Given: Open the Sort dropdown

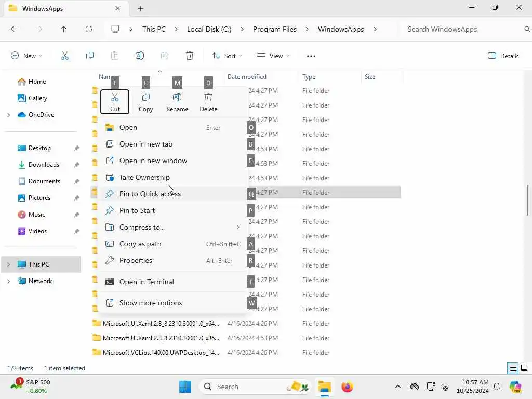Looking at the screenshot, I should pos(227,56).
